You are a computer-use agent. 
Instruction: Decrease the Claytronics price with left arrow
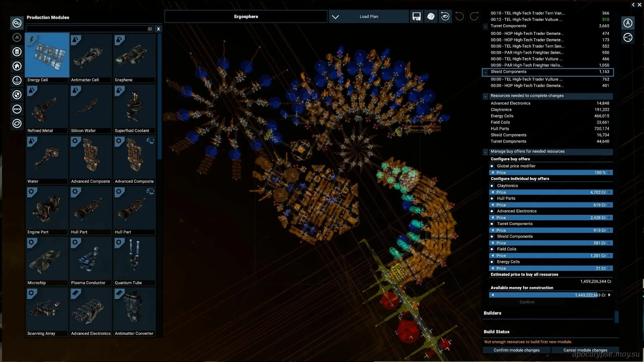coord(492,192)
